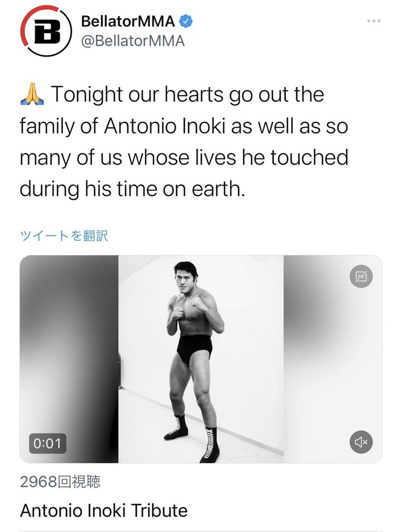
Task: Click the tweet text about Antonio Inoki
Action: [184, 141]
